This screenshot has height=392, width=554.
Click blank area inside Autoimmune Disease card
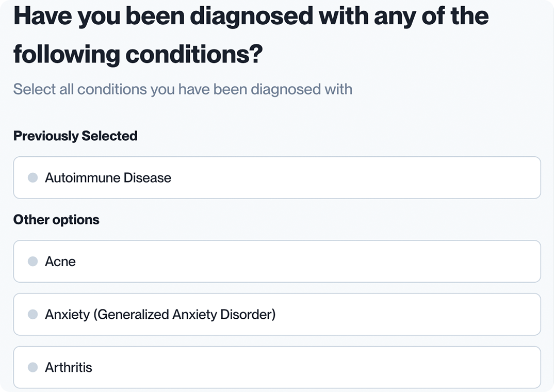(x=356, y=178)
